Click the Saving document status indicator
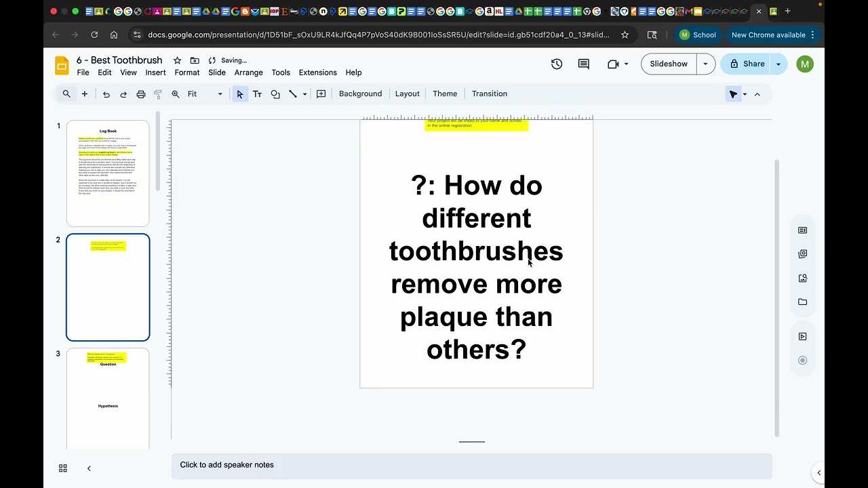The height and width of the screenshot is (488, 868). [x=228, y=60]
